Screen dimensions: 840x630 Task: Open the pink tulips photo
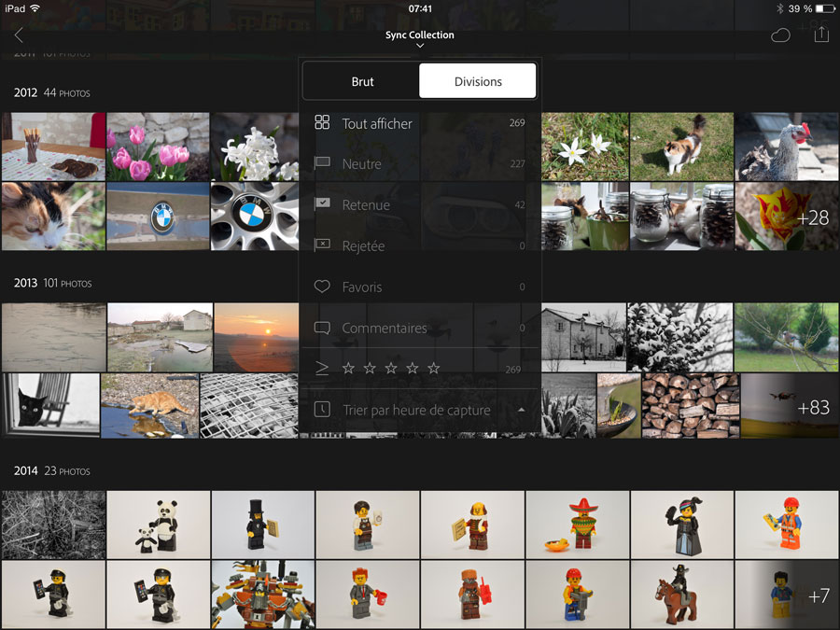pos(158,147)
